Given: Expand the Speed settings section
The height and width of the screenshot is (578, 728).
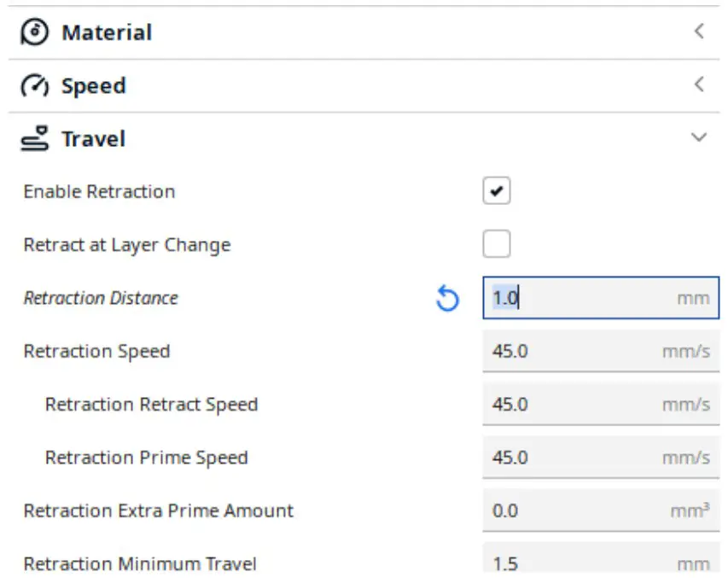Looking at the screenshot, I should click(x=698, y=84).
